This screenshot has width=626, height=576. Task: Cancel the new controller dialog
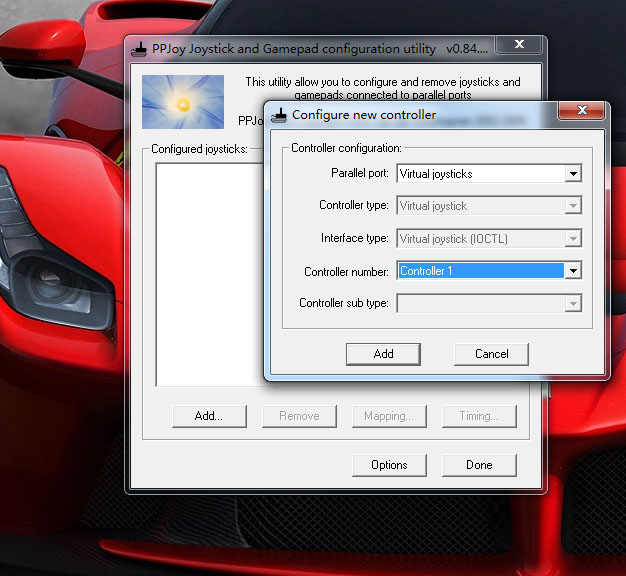(x=491, y=354)
